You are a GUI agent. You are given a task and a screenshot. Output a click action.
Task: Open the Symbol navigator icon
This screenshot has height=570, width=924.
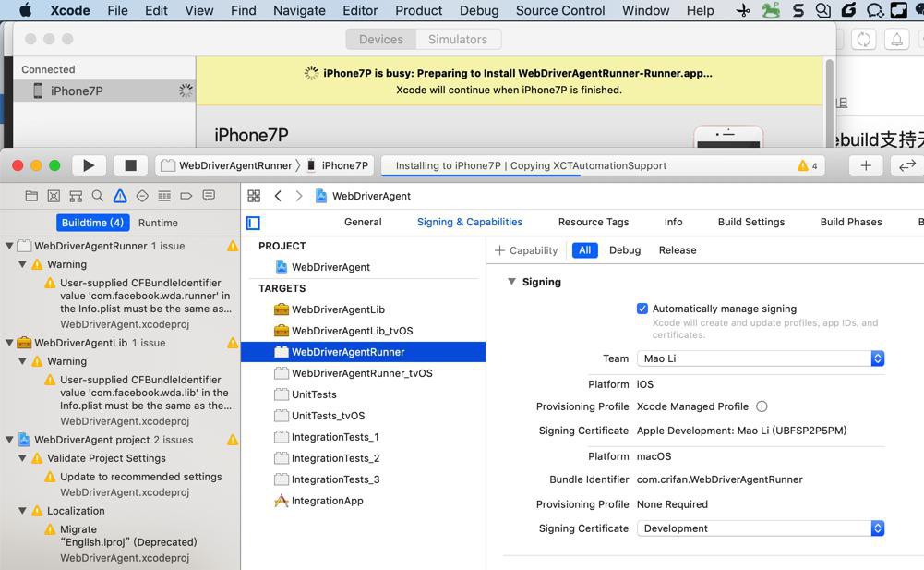point(76,196)
